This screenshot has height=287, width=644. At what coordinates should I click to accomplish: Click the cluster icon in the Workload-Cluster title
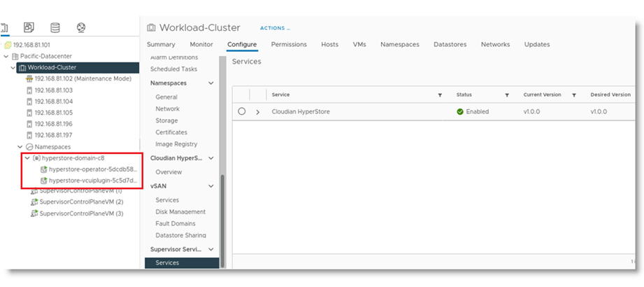point(151,28)
